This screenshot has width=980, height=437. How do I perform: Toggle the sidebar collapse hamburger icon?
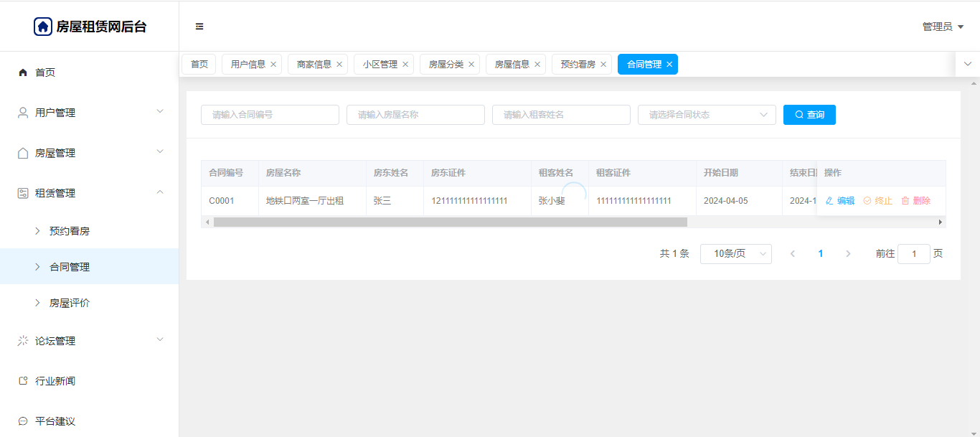coord(199,27)
